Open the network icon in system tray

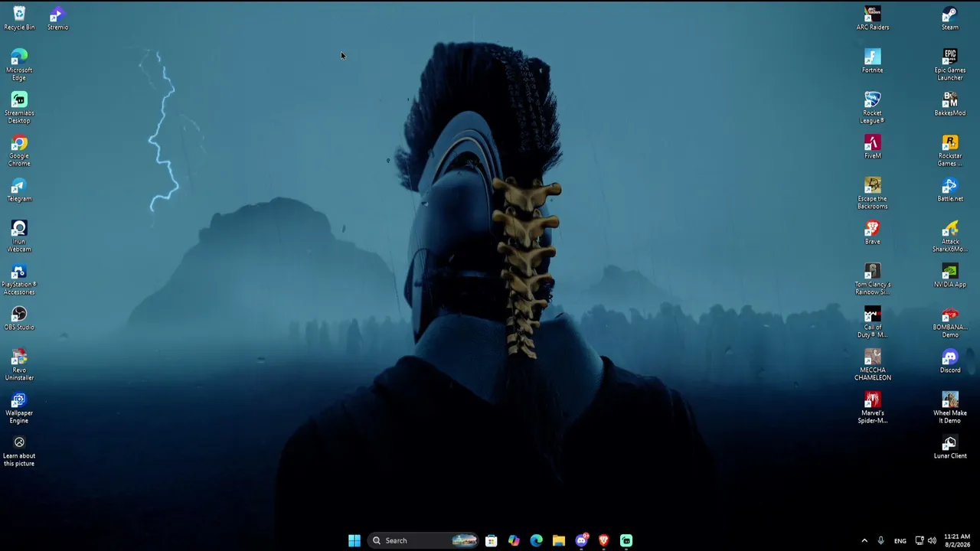(920, 540)
